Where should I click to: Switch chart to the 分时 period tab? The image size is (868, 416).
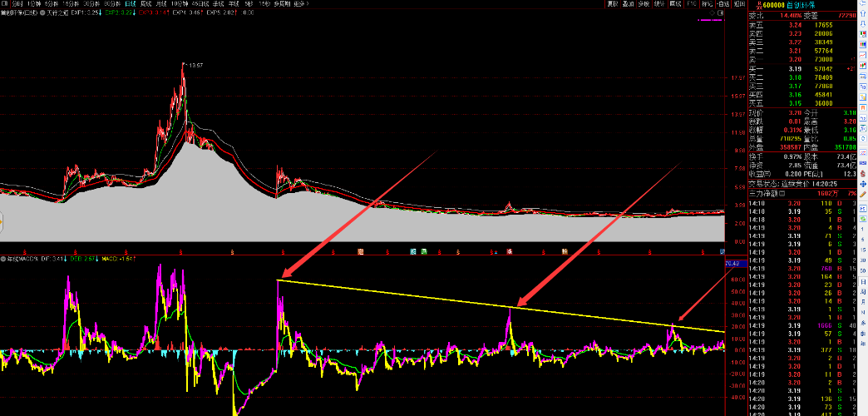click(17, 4)
